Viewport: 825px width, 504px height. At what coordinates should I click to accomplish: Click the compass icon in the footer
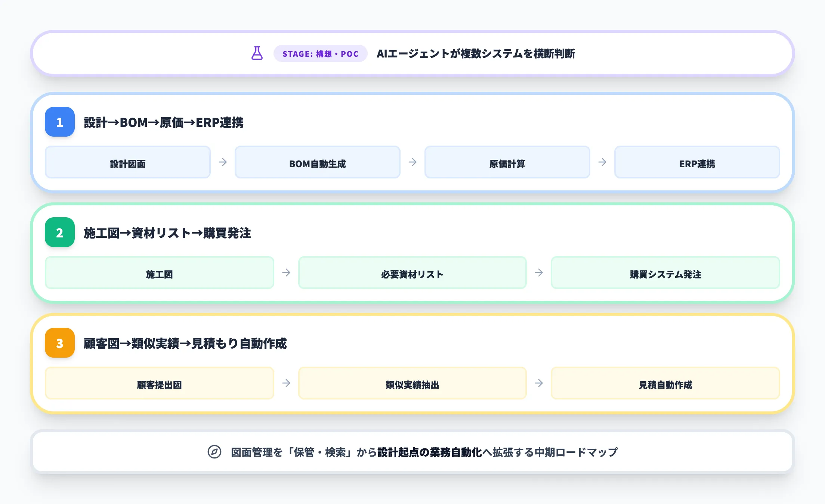(x=214, y=452)
